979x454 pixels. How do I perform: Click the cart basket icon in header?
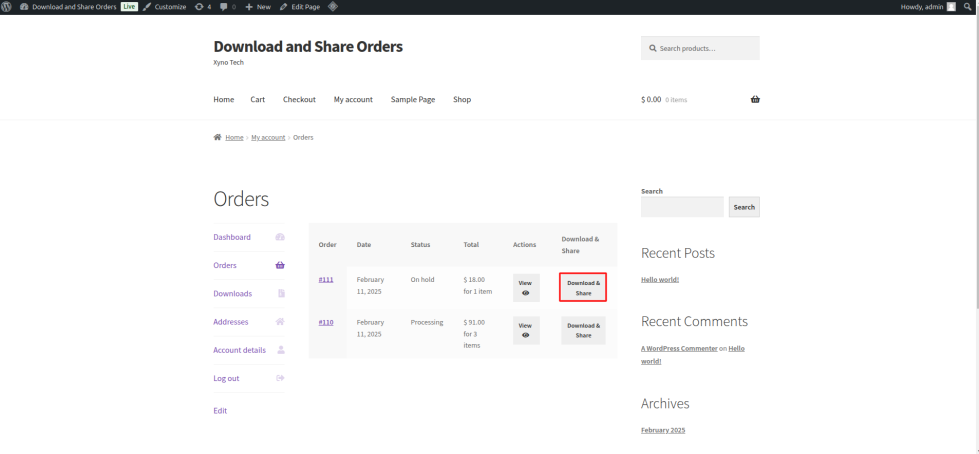(755, 99)
